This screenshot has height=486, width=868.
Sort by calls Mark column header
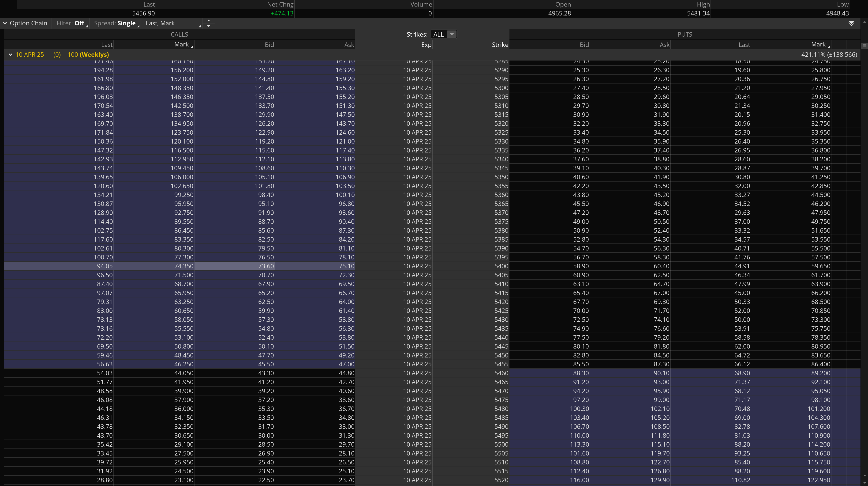point(182,45)
